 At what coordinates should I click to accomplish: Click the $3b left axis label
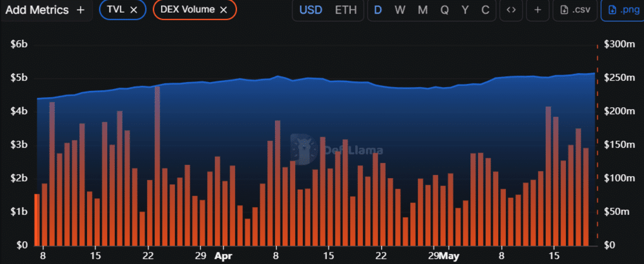coord(19,145)
